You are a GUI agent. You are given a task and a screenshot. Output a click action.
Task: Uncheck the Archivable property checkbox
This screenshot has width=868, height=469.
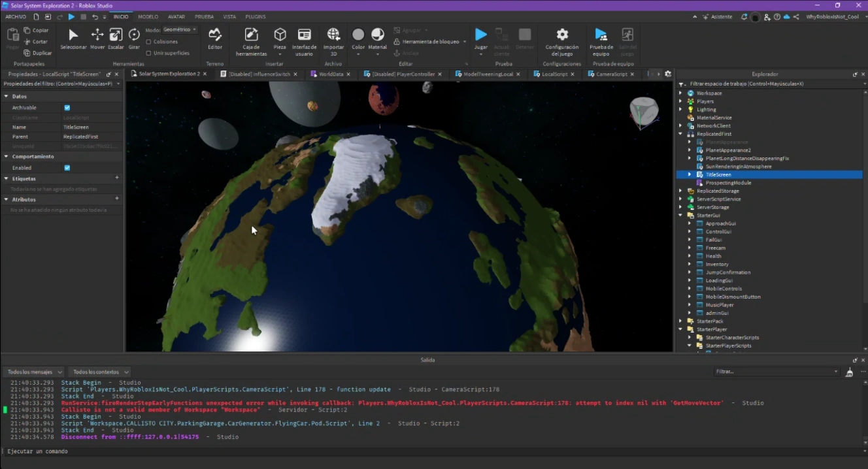67,108
